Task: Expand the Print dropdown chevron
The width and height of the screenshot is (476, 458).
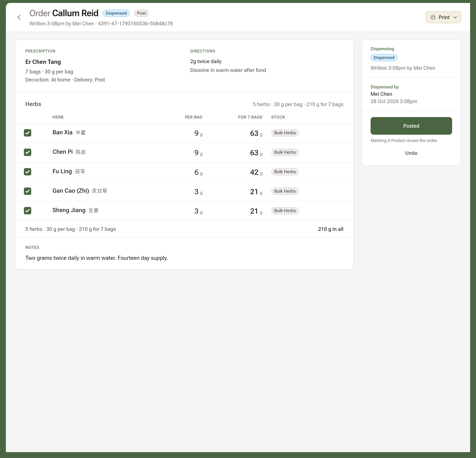Action: click(455, 17)
